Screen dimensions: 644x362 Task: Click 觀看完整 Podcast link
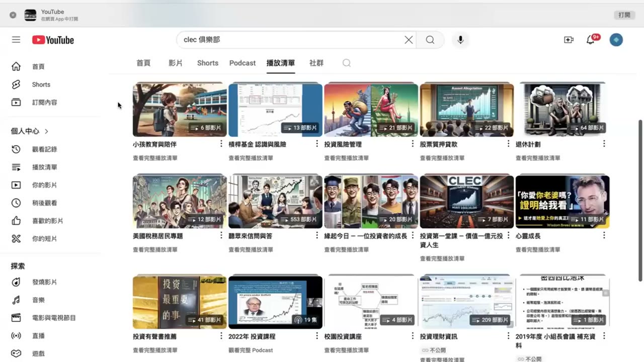pyautogui.click(x=251, y=350)
